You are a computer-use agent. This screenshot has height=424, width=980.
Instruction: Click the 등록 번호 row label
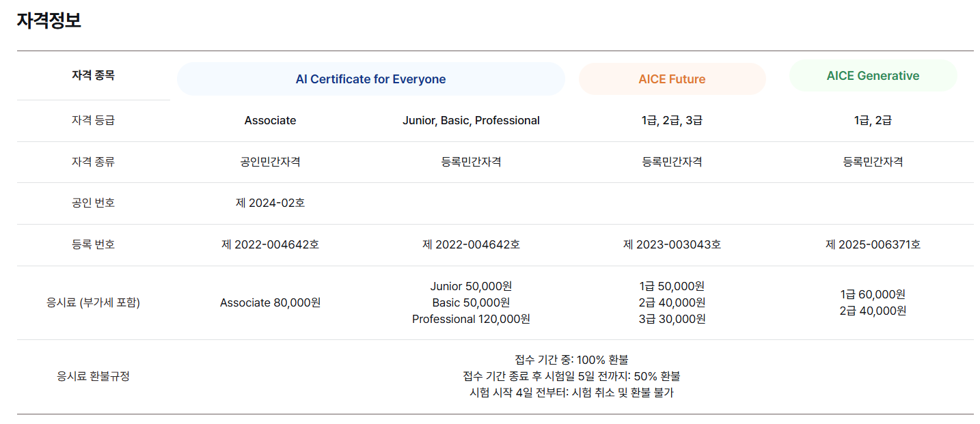coord(93,244)
